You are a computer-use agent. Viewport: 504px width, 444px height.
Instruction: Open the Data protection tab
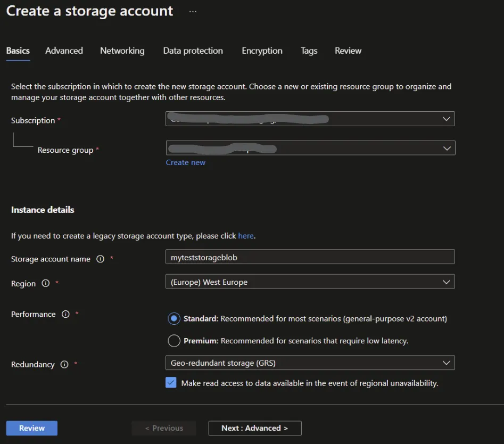click(x=193, y=51)
